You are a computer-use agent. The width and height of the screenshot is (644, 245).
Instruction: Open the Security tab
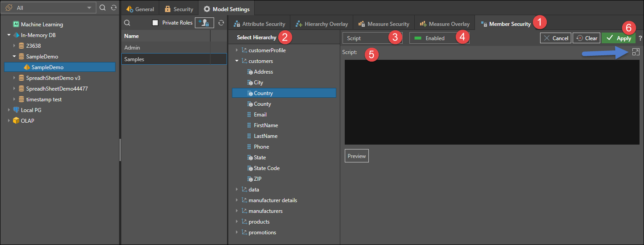[x=179, y=9]
